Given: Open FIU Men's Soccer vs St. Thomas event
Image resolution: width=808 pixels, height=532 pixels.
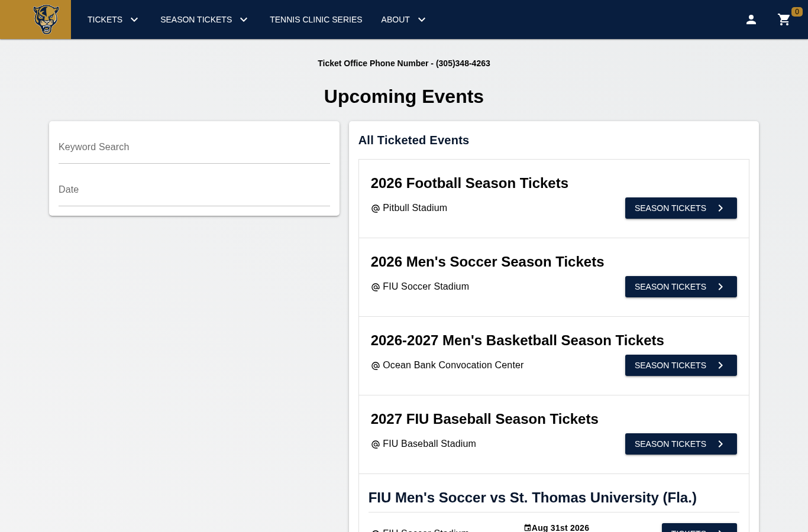Looking at the screenshot, I should pyautogui.click(x=532, y=498).
